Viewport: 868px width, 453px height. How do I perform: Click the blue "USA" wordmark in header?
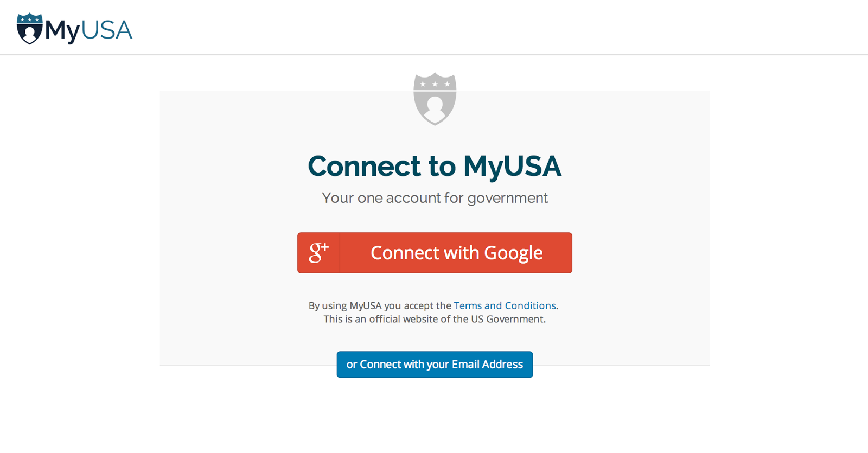pos(107,30)
